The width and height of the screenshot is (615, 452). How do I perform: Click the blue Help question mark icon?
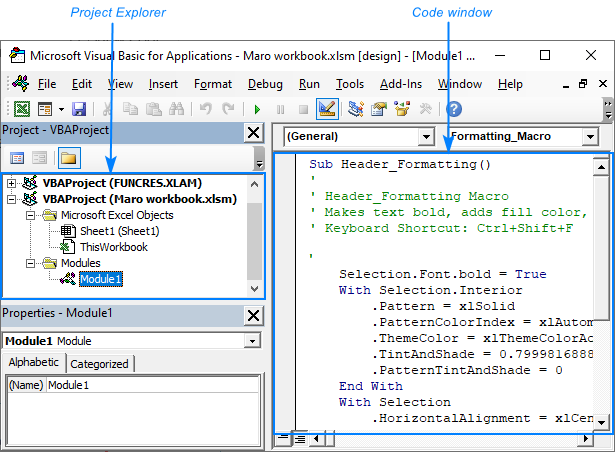(454, 109)
